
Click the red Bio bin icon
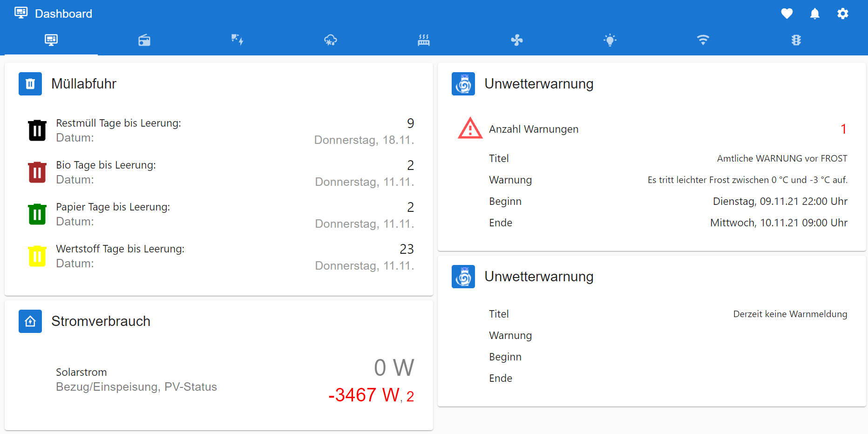37,172
